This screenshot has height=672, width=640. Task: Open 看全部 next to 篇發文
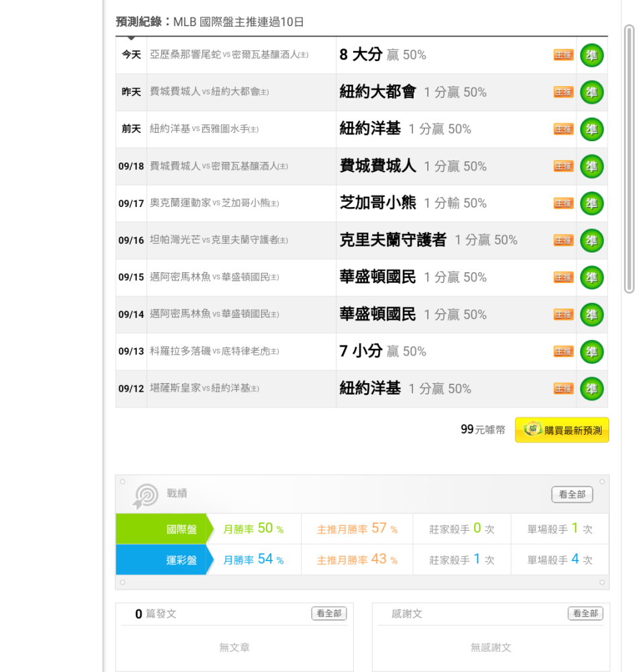[x=329, y=614]
